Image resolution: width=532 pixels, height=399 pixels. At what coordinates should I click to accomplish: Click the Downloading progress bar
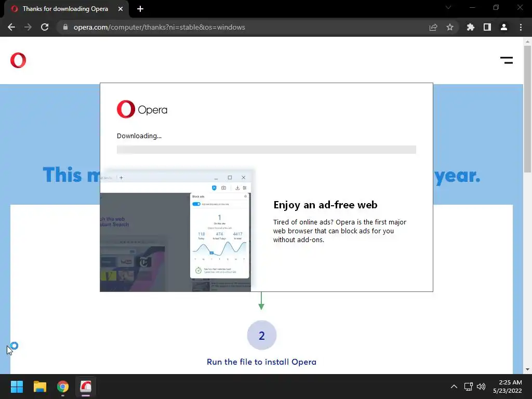coord(267,150)
